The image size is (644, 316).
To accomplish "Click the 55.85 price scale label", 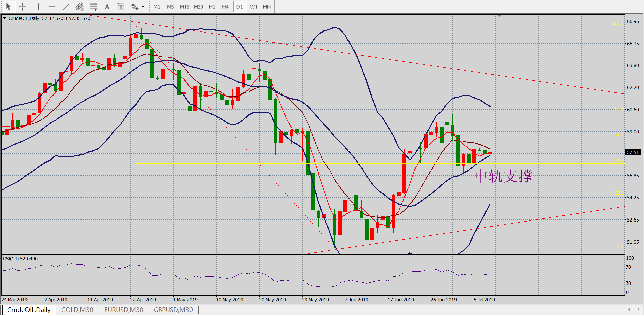I will (x=633, y=176).
